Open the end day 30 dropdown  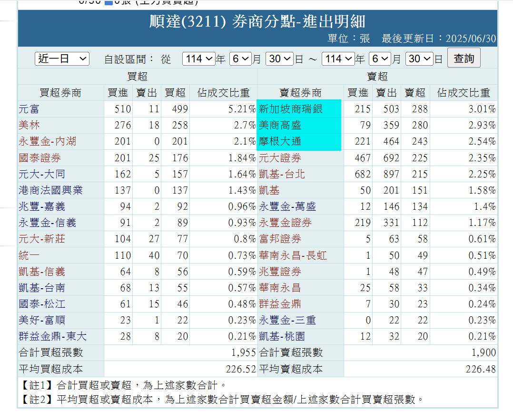tap(419, 59)
